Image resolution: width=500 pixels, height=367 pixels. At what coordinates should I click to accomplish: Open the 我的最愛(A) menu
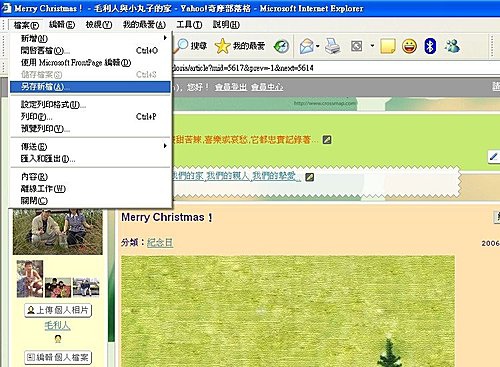pyautogui.click(x=144, y=24)
